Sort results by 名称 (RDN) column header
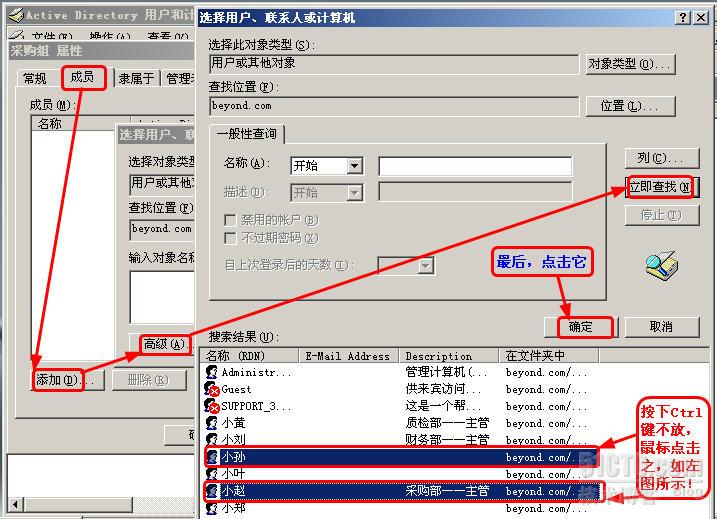This screenshot has height=519, width=717. pyautogui.click(x=250, y=356)
